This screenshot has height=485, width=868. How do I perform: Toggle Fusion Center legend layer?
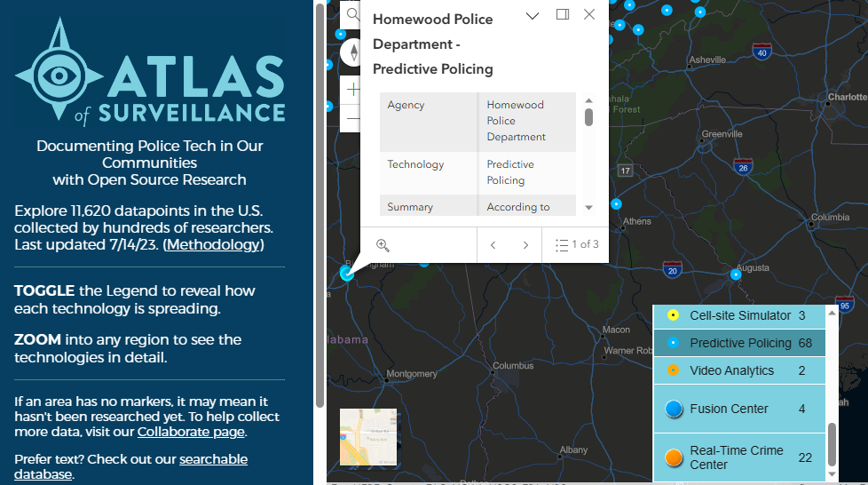click(739, 409)
